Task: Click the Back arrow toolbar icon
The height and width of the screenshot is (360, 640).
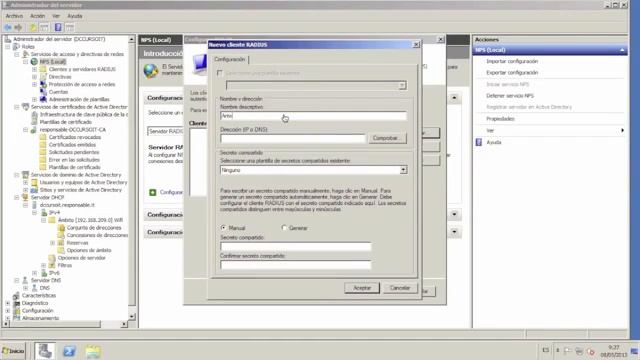Action: click(7, 27)
